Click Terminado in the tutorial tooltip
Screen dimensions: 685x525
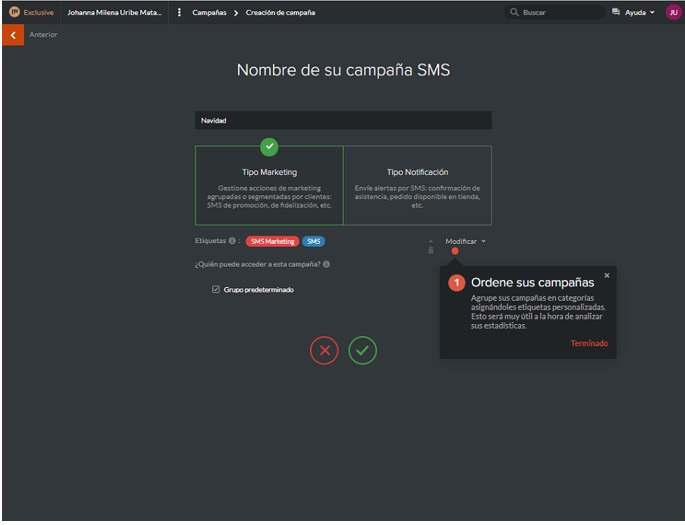tap(589, 343)
